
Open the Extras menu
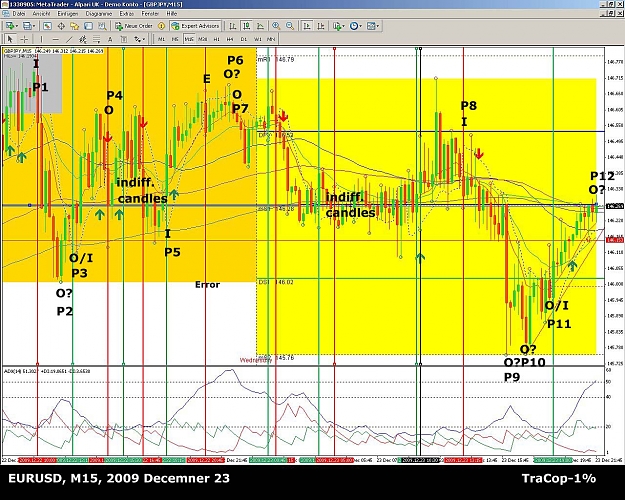tap(126, 14)
